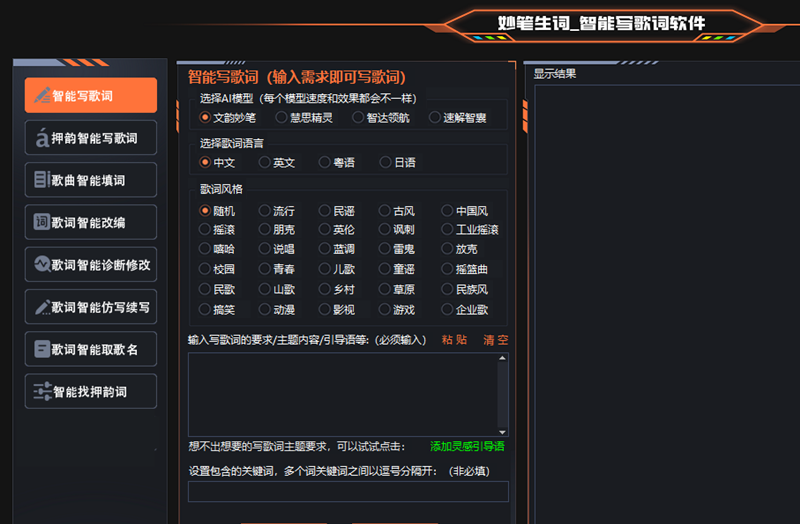Click the pencil icon on 智能写歌词
The width and height of the screenshot is (800, 524).
42,95
